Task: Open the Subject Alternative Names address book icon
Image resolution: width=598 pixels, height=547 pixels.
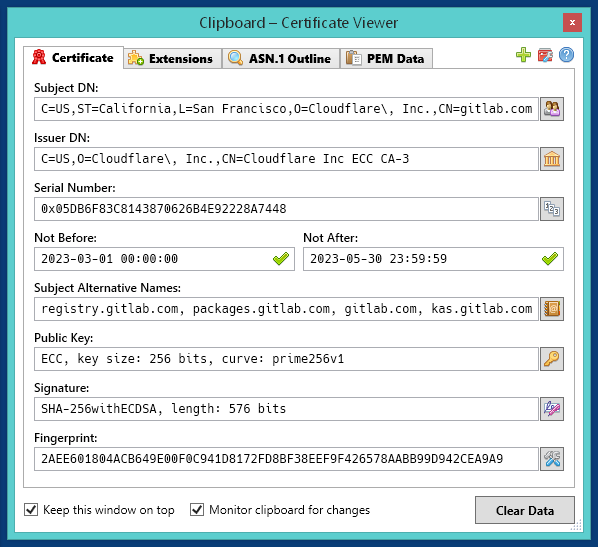Action: coord(552,309)
